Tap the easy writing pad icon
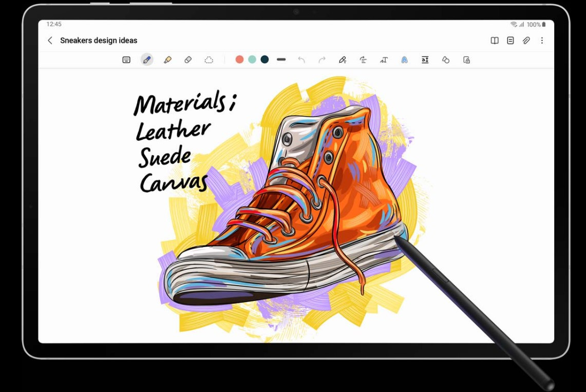The image size is (586, 392). 425,60
